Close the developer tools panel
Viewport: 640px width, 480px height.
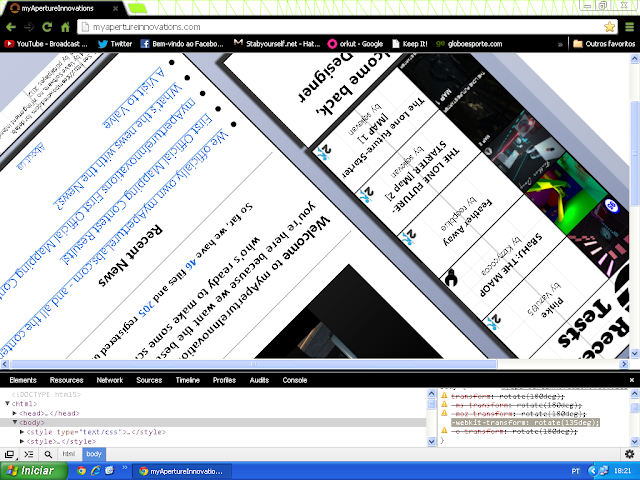(x=632, y=380)
